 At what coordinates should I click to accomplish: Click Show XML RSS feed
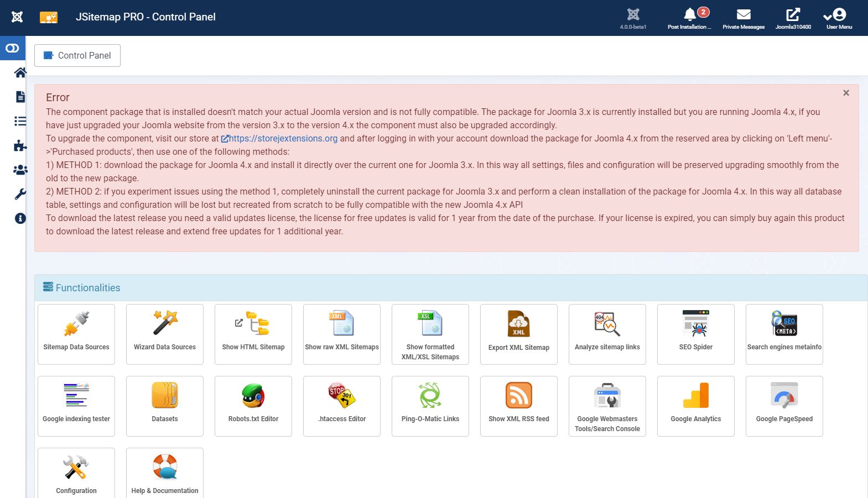tap(519, 406)
